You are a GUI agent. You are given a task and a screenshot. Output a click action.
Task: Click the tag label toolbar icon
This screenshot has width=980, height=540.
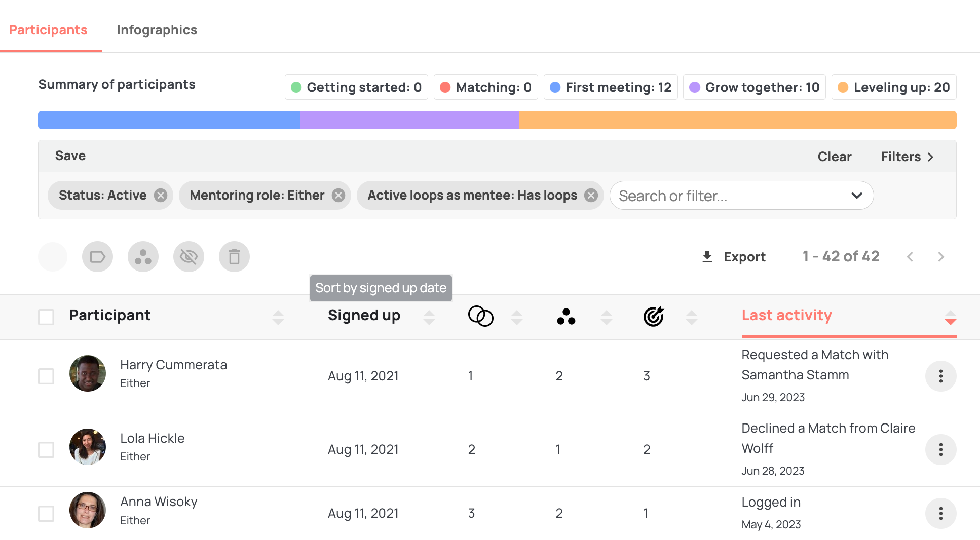[x=97, y=257]
